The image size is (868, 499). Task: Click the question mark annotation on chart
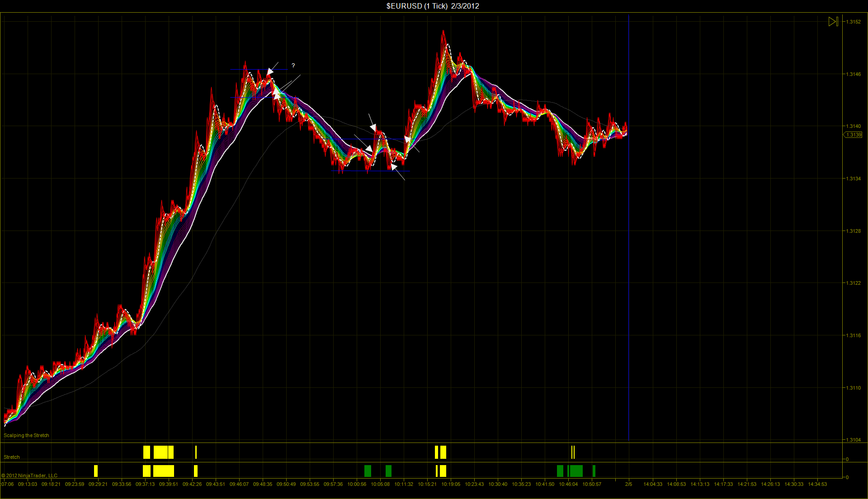point(293,66)
